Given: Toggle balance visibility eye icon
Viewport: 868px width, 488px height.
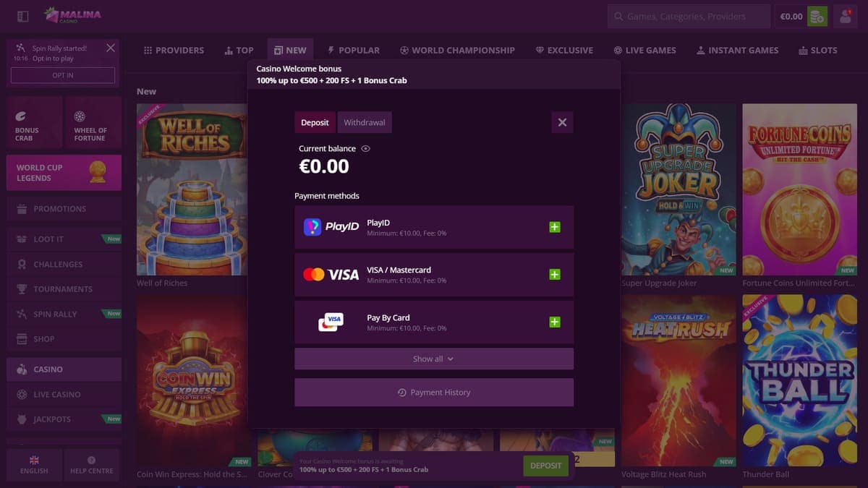Looking at the screenshot, I should pyautogui.click(x=365, y=148).
